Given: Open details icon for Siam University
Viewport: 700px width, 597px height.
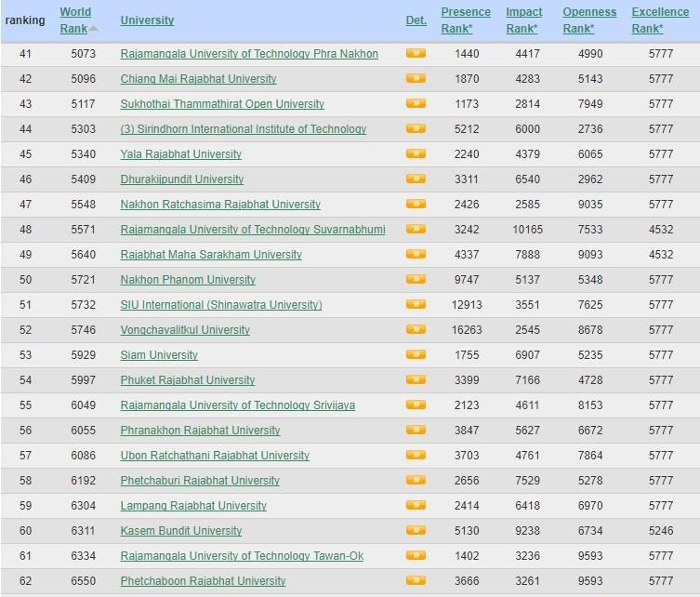Looking at the screenshot, I should tap(416, 354).
